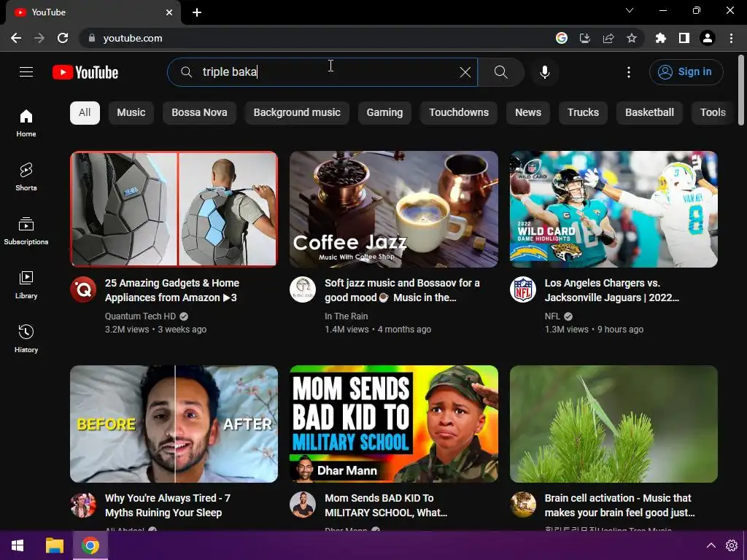
Task: Open the YouTube hamburger guide menu
Action: tap(26, 72)
